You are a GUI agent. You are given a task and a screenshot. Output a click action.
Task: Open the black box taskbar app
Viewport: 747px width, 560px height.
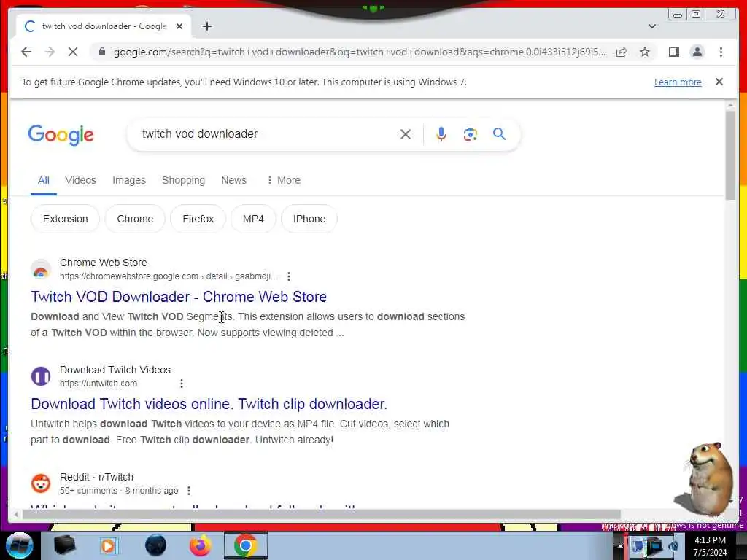[x=64, y=545]
